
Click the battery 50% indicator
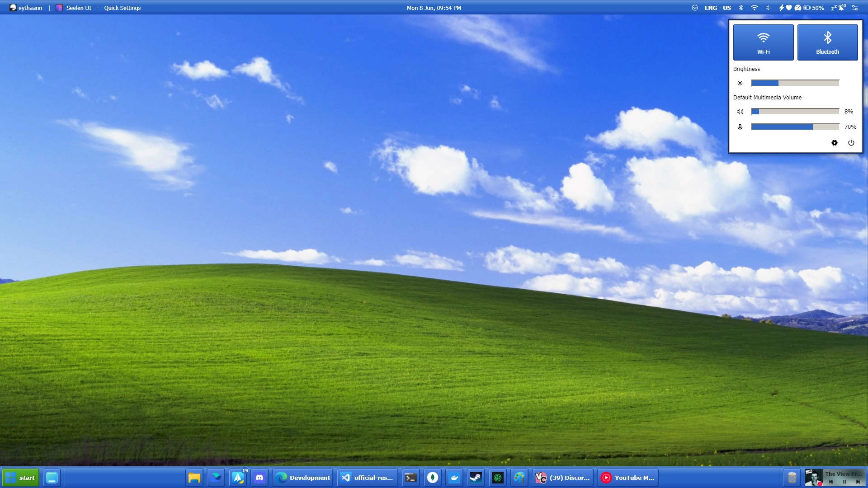tap(814, 8)
